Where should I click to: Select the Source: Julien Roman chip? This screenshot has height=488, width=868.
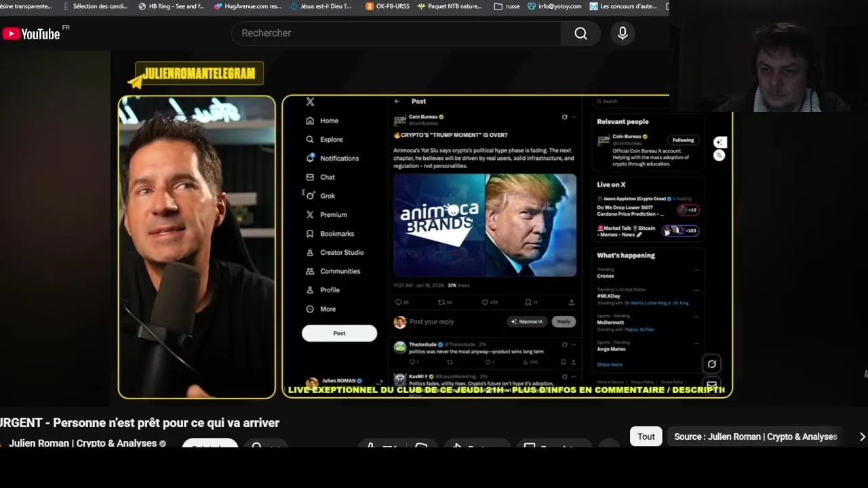(x=755, y=436)
